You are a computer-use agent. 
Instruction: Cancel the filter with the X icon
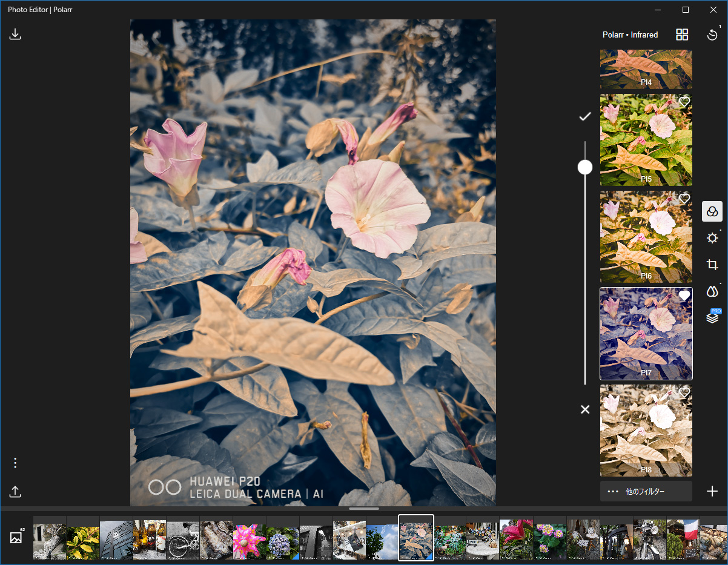pyautogui.click(x=585, y=409)
